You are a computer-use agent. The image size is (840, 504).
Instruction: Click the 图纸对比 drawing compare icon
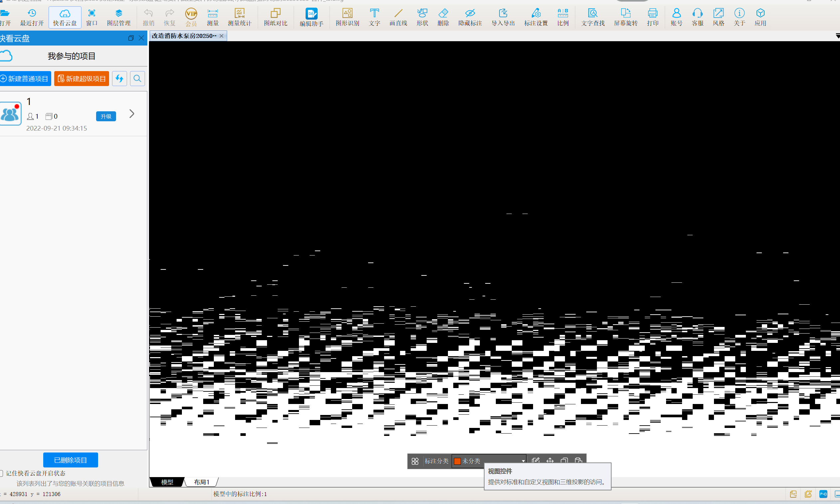click(x=275, y=17)
